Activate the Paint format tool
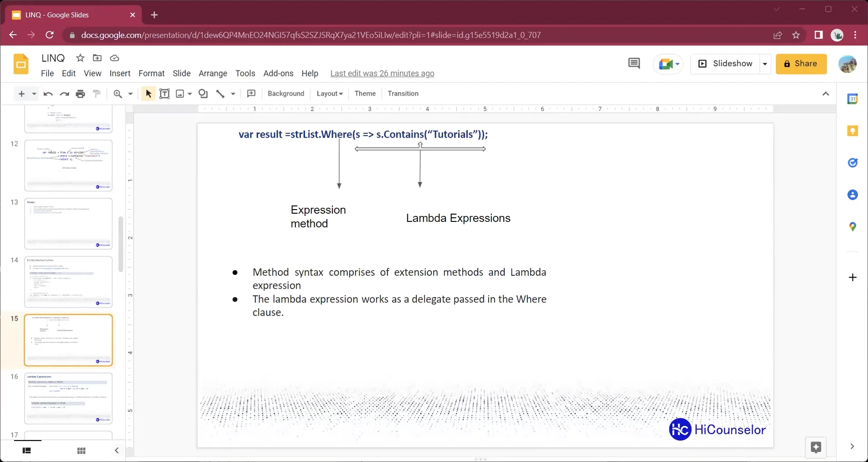 pos(97,94)
